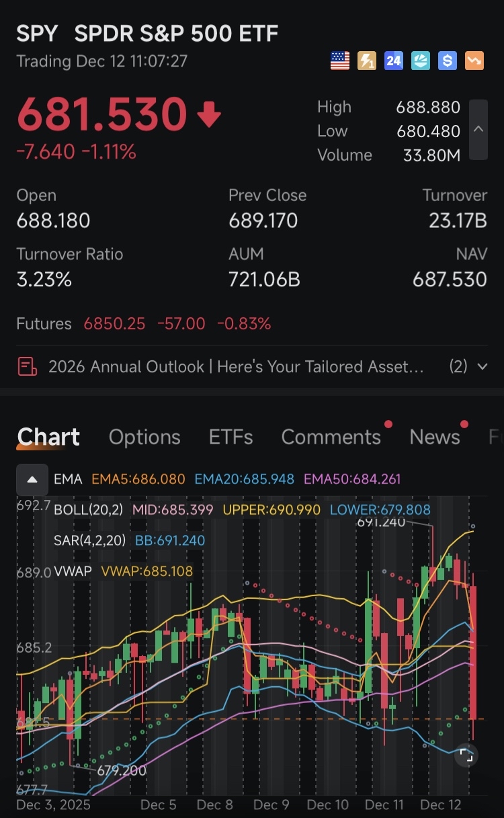Tap the Volume value 33.80M

tap(431, 155)
